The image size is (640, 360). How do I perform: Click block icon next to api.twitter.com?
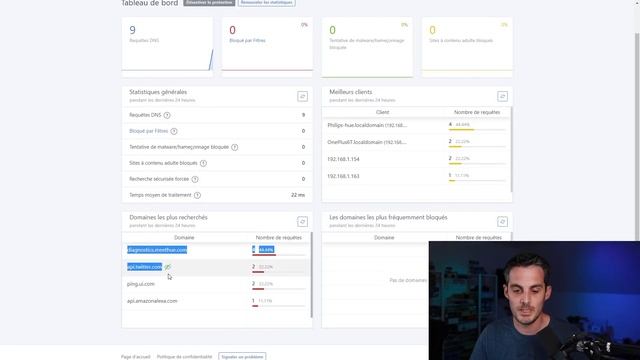(167, 267)
